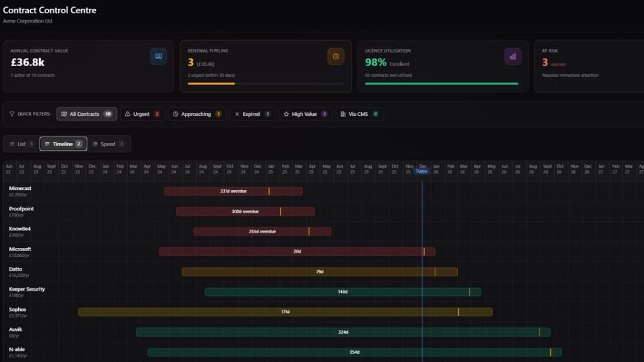Click the Renewal Pipeline progress bar
This screenshot has width=644, height=362.
coord(266,84)
